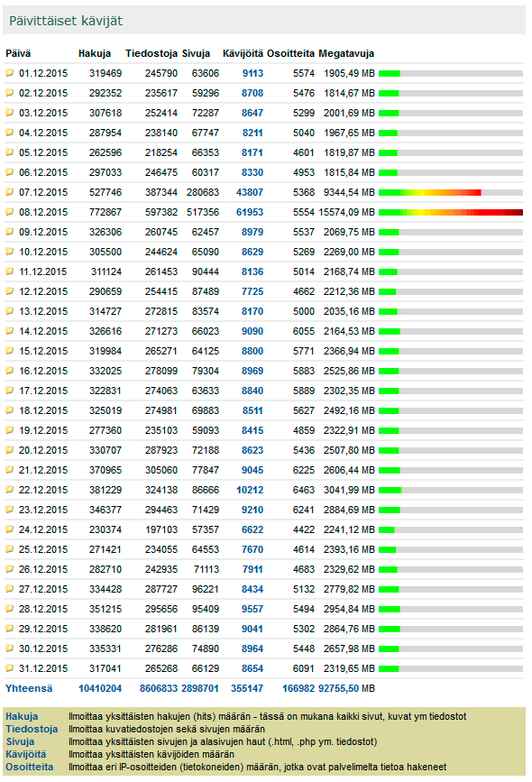Viewport: 532px width, 782px height.
Task: Click the visitor link 9557
Action: (x=252, y=609)
